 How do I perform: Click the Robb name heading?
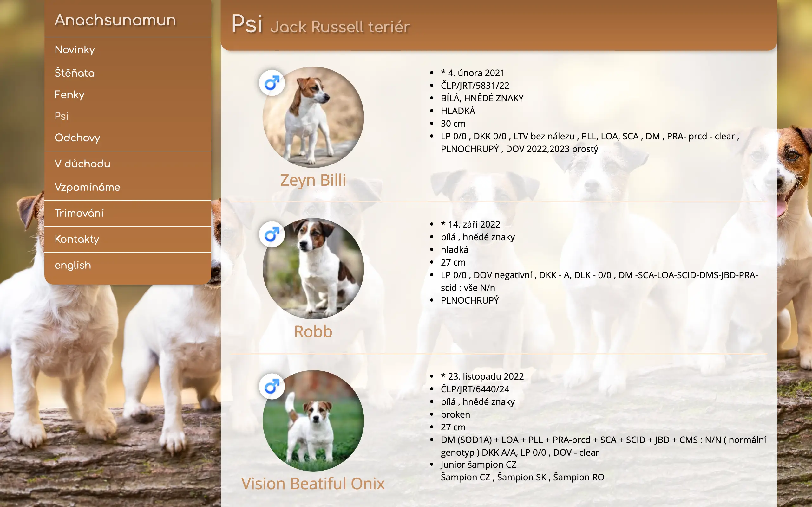point(313,332)
